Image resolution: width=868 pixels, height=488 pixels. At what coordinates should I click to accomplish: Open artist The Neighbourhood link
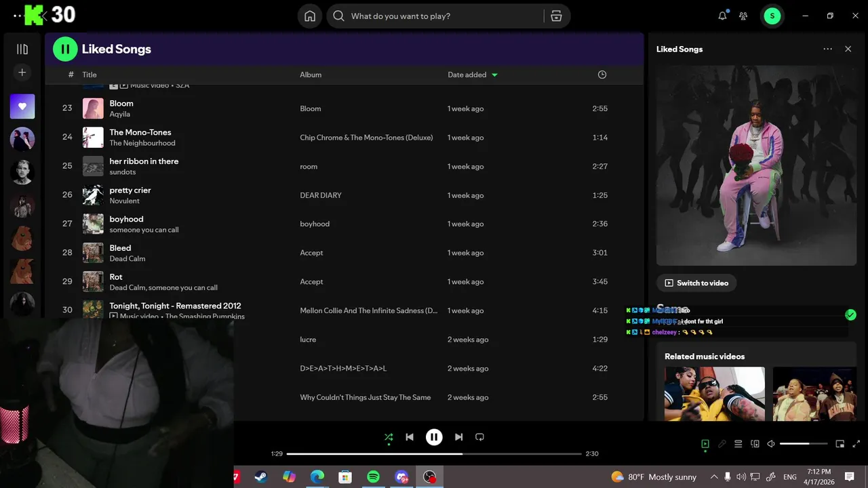click(x=142, y=143)
